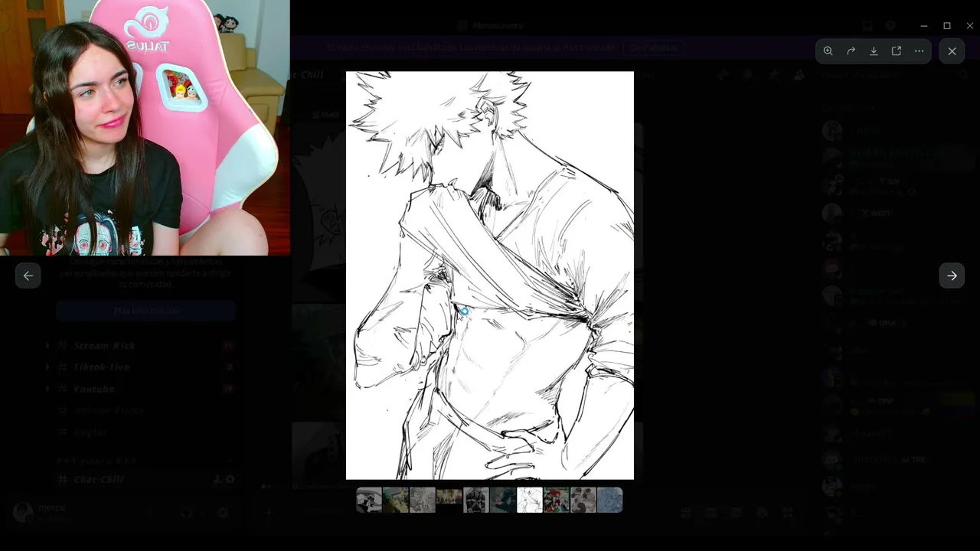This screenshot has height=551, width=980.
Task: Open the image in browser icon
Action: click(x=897, y=51)
